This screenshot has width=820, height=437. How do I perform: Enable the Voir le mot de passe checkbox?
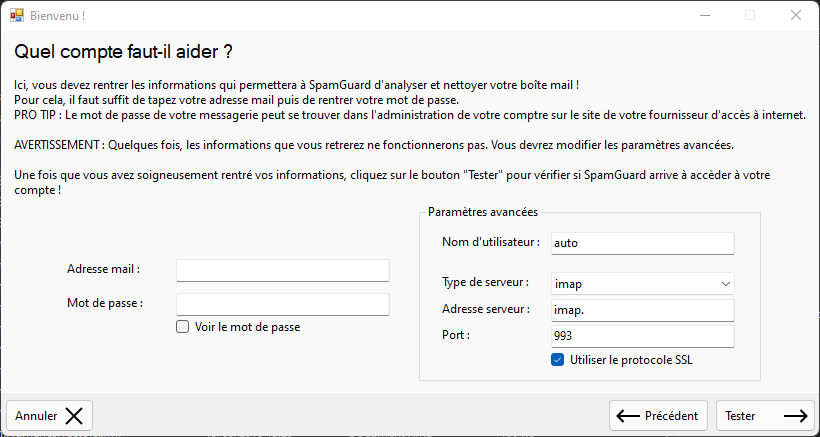point(182,327)
